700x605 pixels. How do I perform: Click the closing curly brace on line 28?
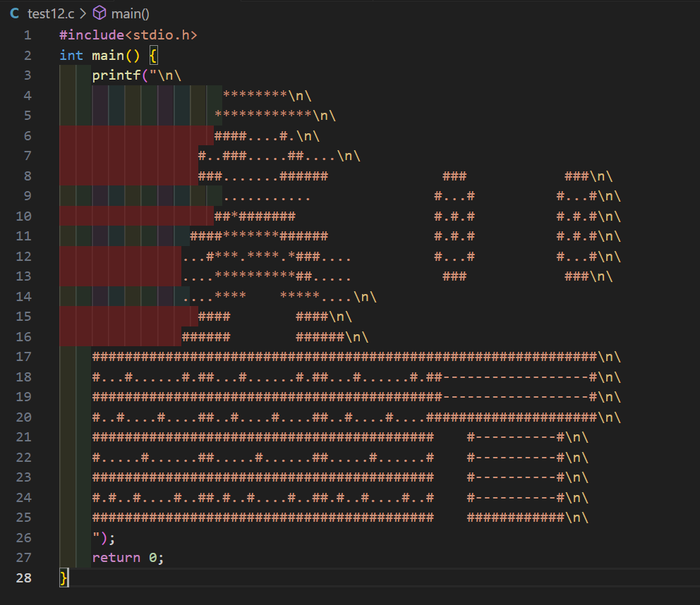[x=64, y=578]
